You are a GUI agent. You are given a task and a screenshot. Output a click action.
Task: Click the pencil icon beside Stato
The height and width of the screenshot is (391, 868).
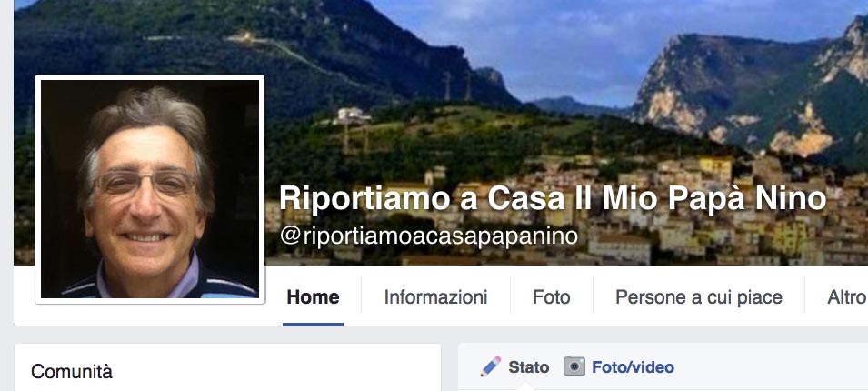coord(491,366)
